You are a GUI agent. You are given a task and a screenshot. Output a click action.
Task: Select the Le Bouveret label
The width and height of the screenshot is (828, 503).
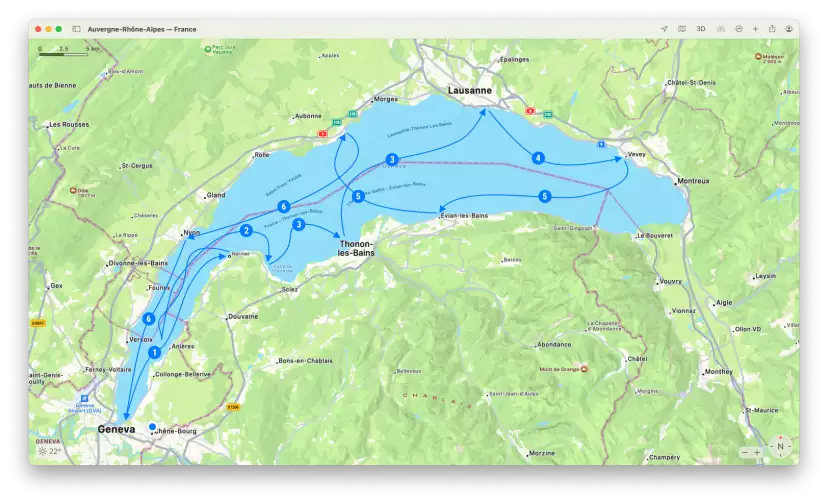pyautogui.click(x=655, y=235)
